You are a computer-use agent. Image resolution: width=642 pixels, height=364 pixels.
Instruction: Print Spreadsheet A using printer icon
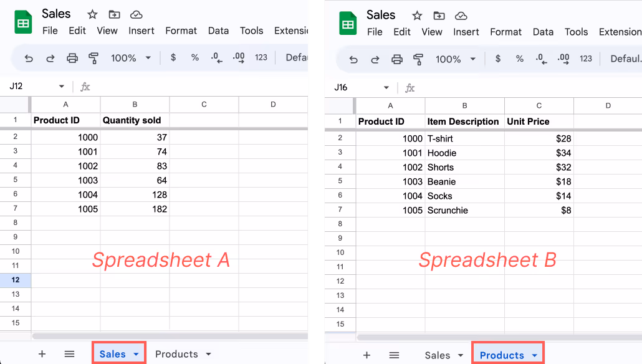click(72, 58)
